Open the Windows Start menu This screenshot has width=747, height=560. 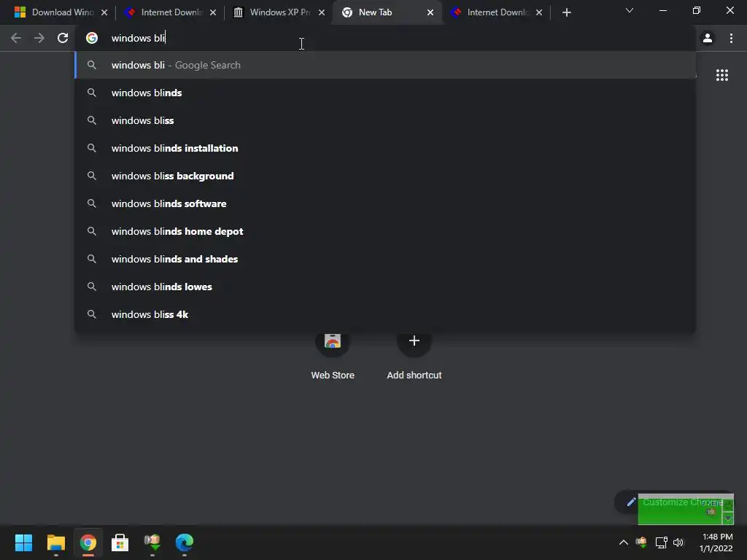pos(23,542)
